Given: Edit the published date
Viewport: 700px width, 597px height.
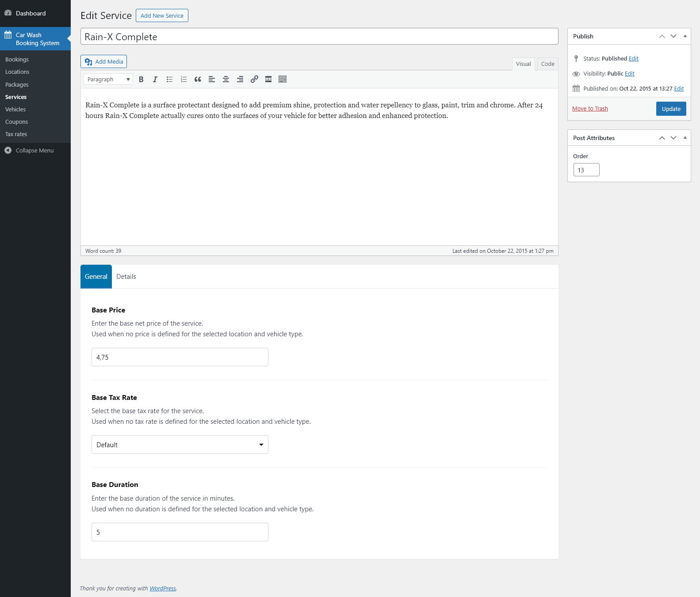Looking at the screenshot, I should point(679,89).
